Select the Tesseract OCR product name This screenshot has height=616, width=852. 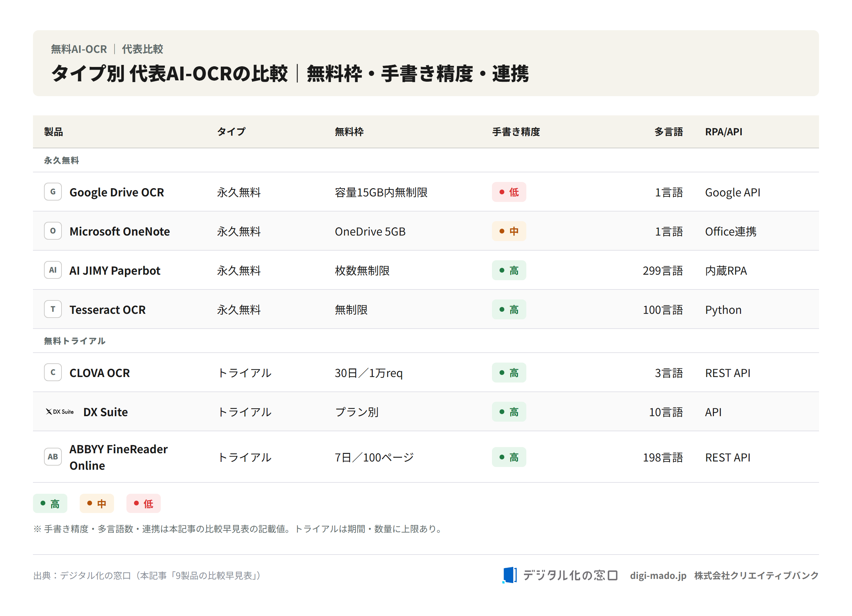tap(108, 310)
